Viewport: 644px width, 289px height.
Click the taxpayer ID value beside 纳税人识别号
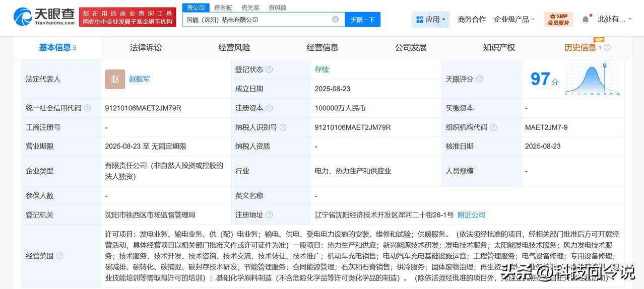tap(353, 127)
